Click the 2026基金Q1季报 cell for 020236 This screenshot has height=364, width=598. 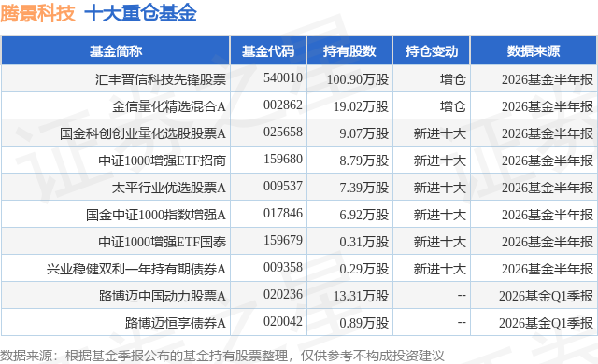(546, 296)
